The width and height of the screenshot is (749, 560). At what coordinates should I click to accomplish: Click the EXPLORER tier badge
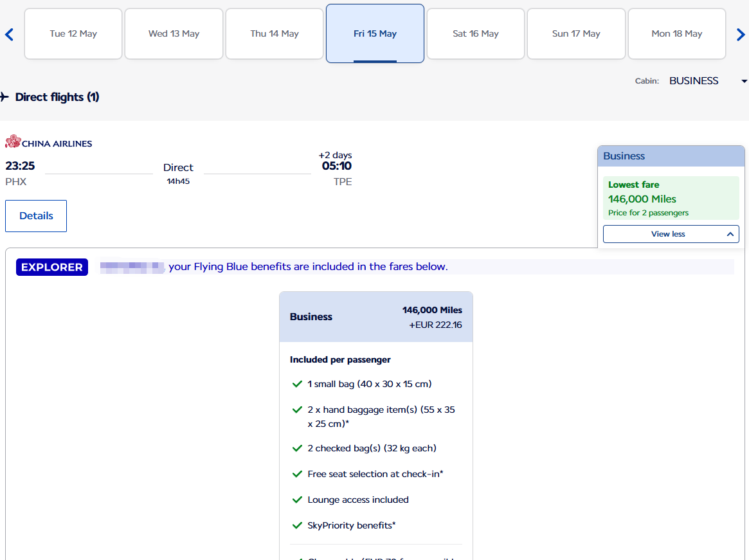coord(52,267)
